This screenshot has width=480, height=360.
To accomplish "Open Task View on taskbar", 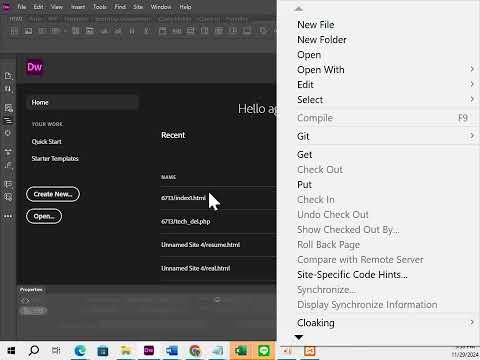I will pyautogui.click(x=56, y=351).
